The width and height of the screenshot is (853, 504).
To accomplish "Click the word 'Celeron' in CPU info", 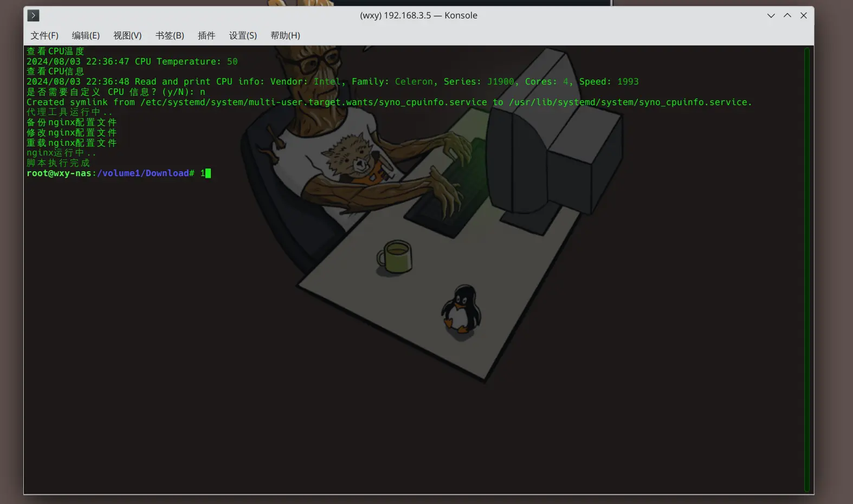I will [x=414, y=82].
